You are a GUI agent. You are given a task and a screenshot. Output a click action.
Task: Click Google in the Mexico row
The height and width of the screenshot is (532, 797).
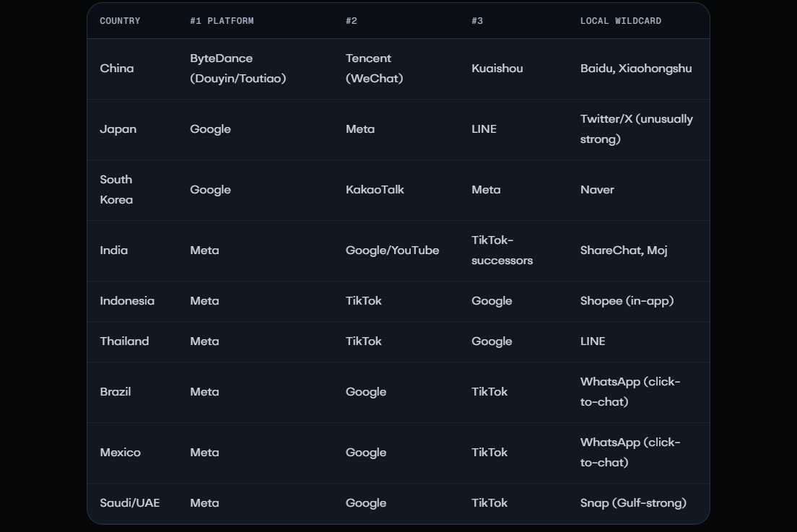point(366,453)
